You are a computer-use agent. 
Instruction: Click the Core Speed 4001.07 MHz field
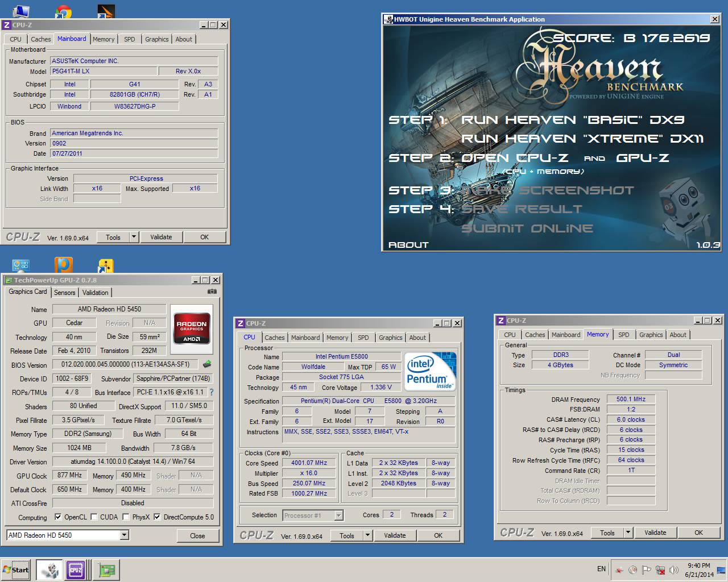(309, 463)
